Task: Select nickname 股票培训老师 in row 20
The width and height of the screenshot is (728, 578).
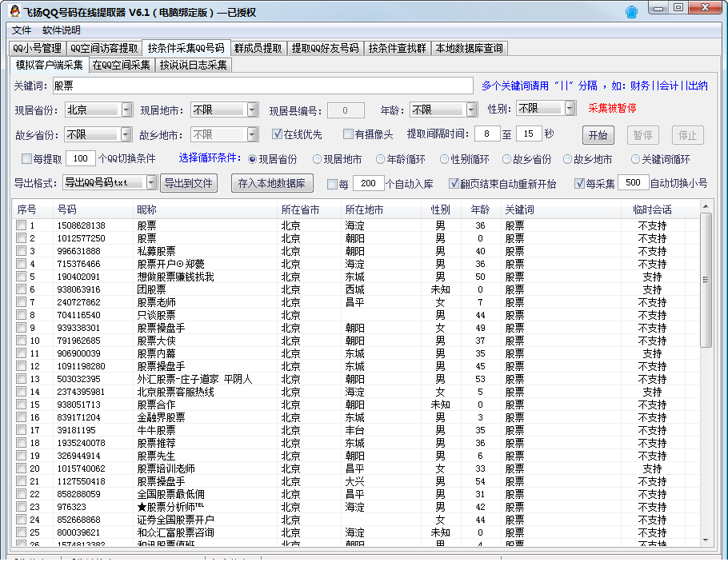Action: tap(166, 468)
